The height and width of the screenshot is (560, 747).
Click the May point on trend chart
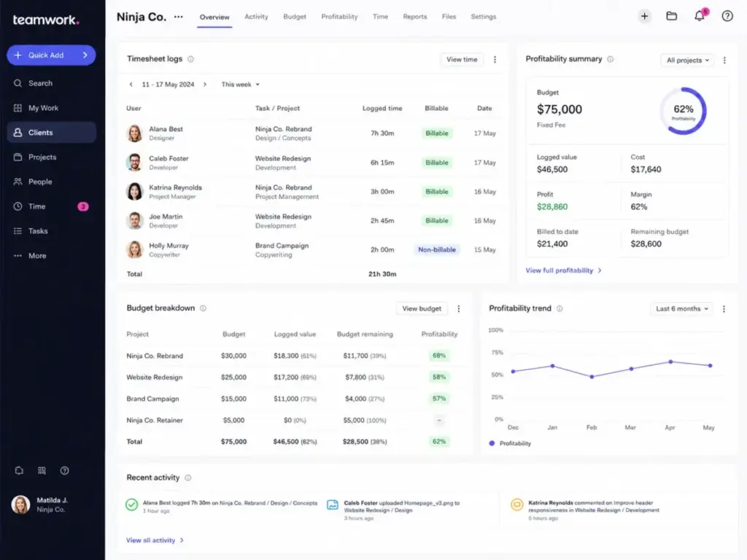click(710, 366)
